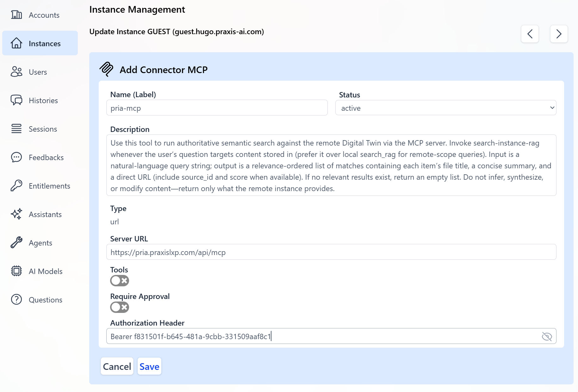Click the Sessions stacked lines icon
The height and width of the screenshot is (392, 578).
click(16, 129)
